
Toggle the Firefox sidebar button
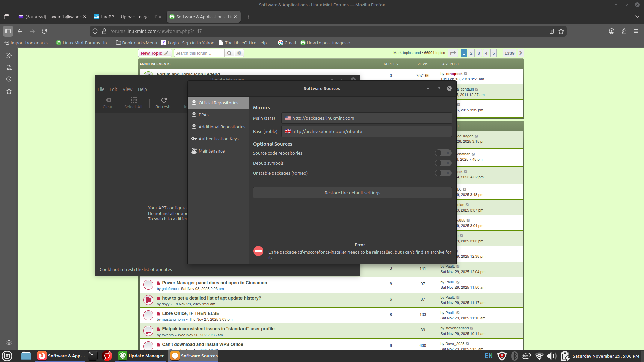point(8,31)
